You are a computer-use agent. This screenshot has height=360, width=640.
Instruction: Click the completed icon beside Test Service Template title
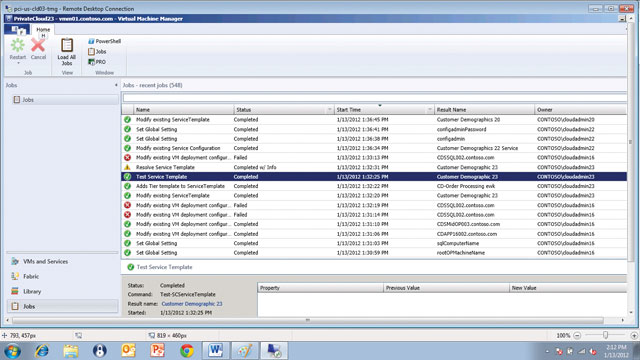pyautogui.click(x=131, y=267)
